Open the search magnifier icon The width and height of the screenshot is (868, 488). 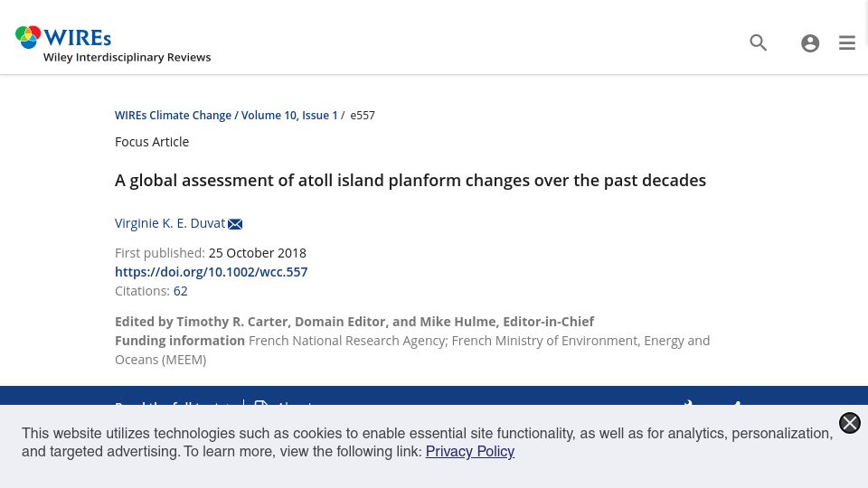758,42
